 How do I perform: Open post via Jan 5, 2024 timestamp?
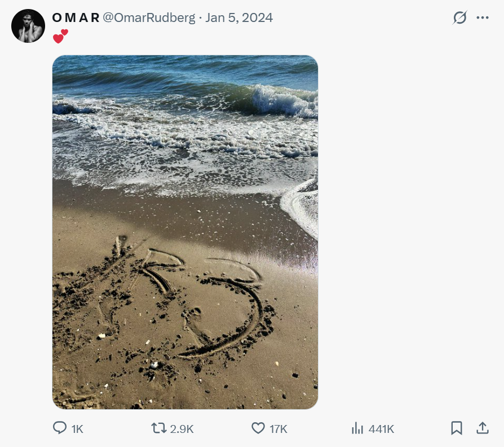pyautogui.click(x=239, y=17)
